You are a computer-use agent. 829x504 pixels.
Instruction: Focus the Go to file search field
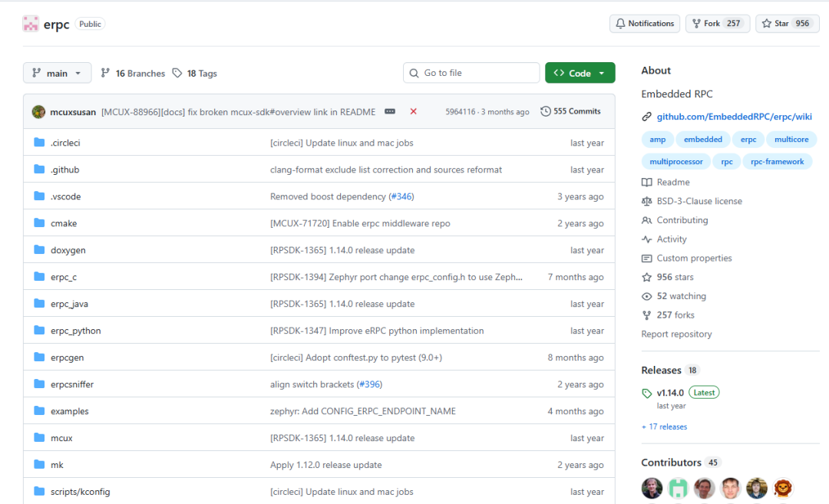[x=471, y=73]
